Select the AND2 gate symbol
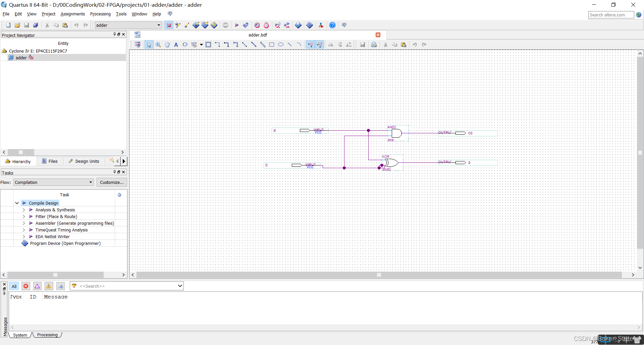644x345 pixels. [x=396, y=133]
